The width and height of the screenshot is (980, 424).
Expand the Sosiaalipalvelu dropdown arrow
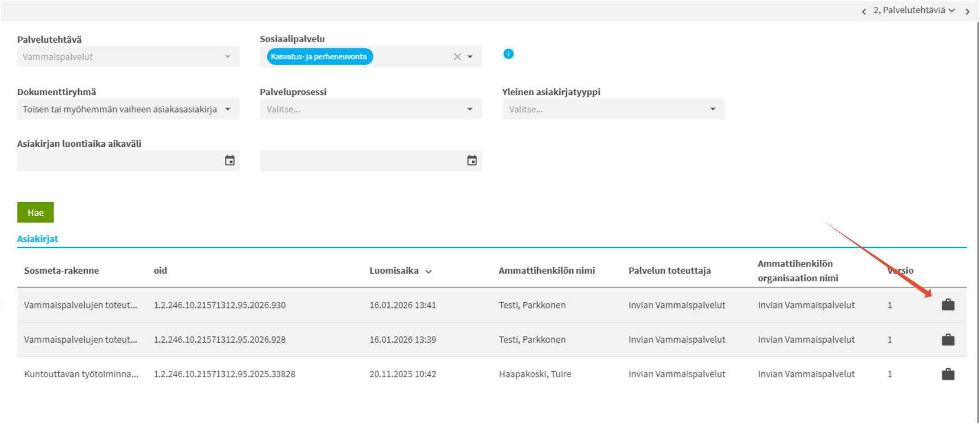[x=470, y=57]
